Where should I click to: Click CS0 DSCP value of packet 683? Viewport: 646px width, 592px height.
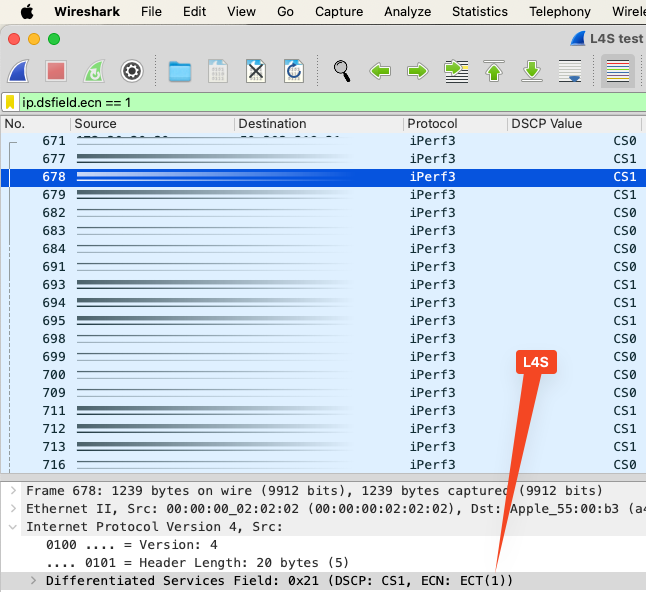[625, 231]
